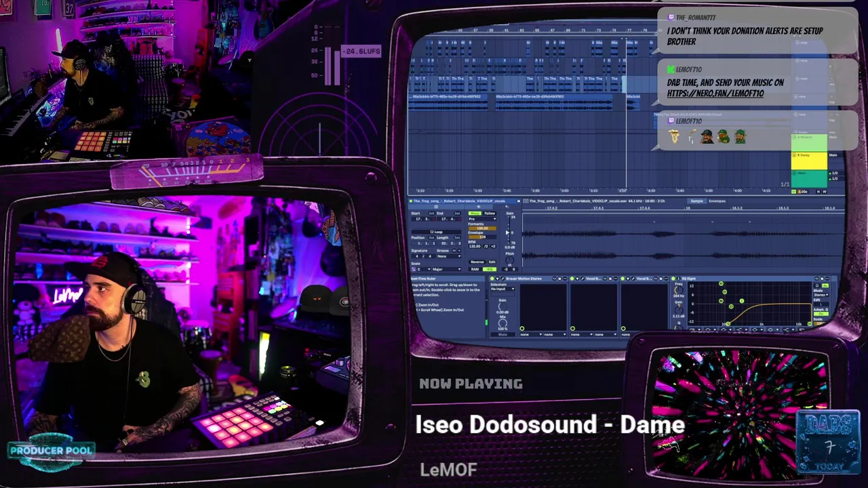868x488 pixels.
Task: Open the Sidechain No Input dropdown
Action: click(x=502, y=289)
